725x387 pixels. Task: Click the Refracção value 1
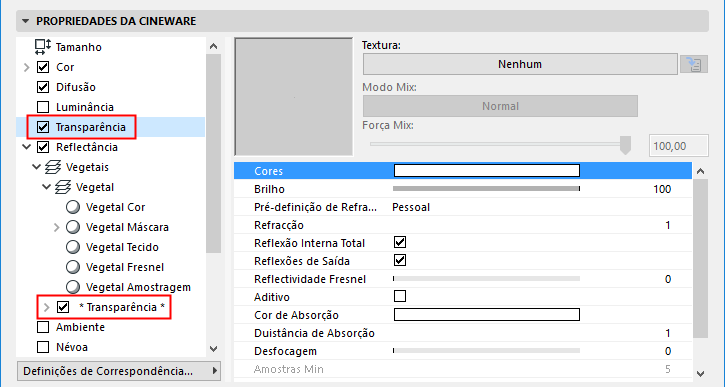coord(668,225)
